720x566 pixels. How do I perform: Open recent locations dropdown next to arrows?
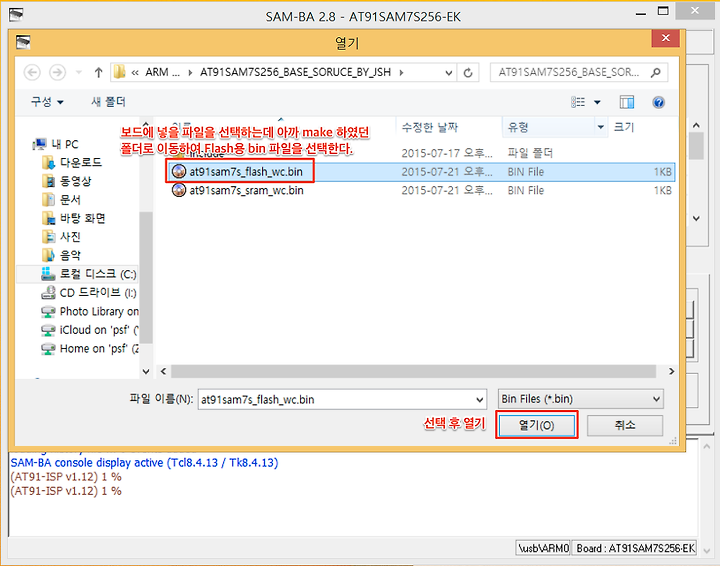point(79,73)
